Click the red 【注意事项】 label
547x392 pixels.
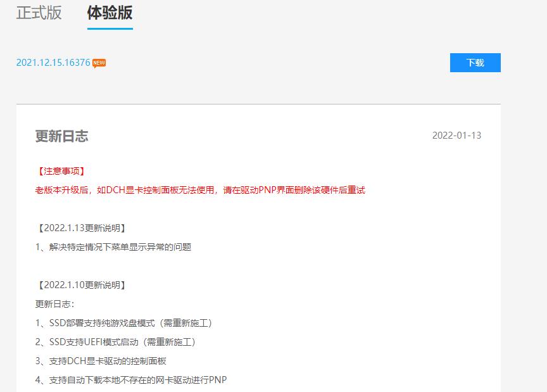(61, 171)
